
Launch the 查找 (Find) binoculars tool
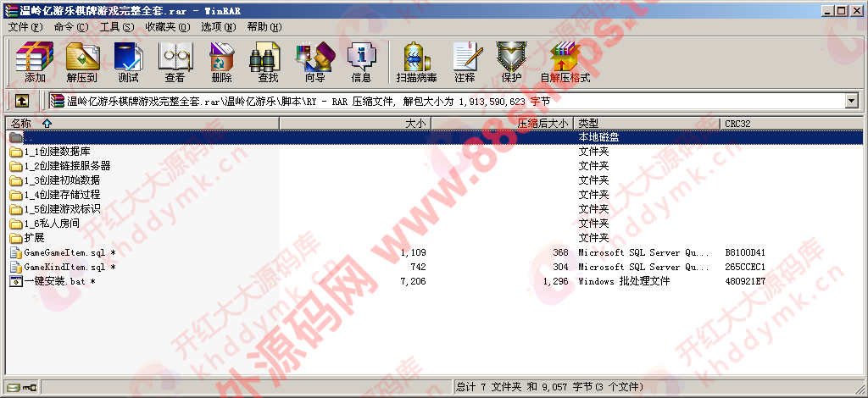pyautogui.click(x=268, y=63)
